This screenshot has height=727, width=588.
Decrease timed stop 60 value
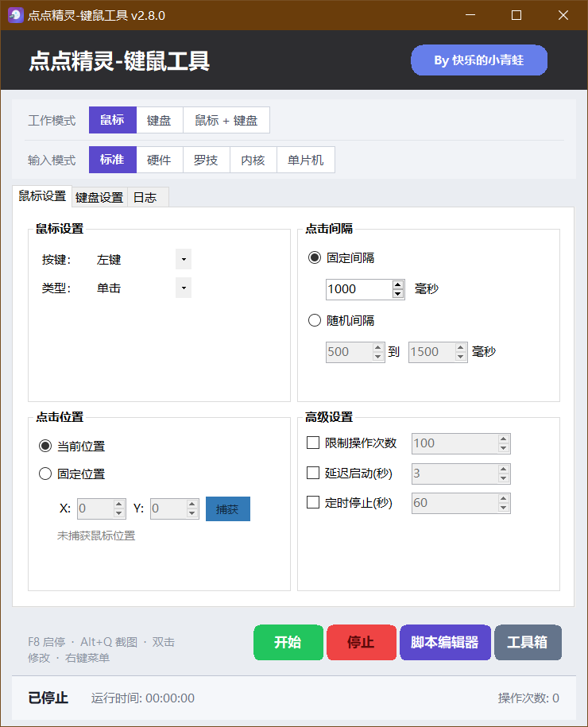coord(504,508)
